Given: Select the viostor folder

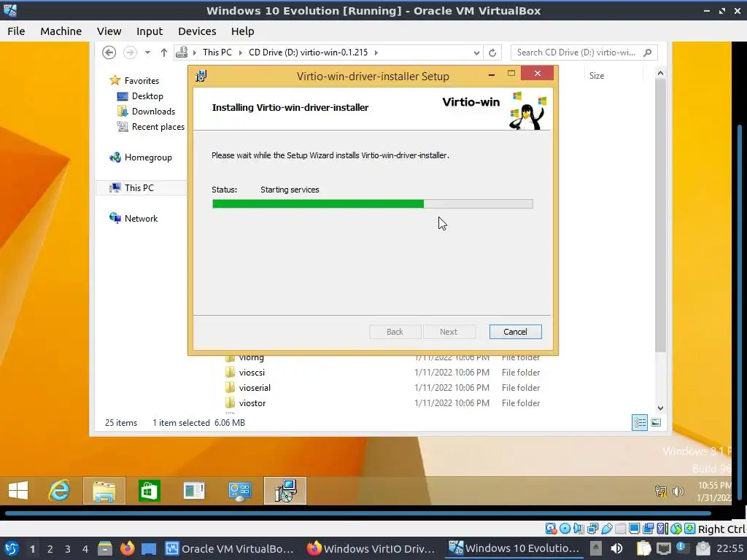Looking at the screenshot, I should tap(252, 402).
